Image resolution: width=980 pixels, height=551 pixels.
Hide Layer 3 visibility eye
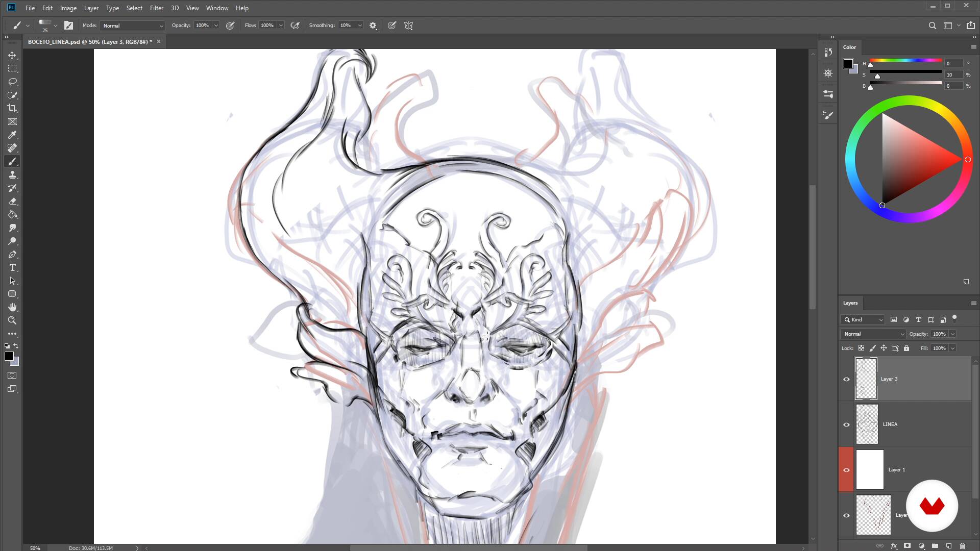(x=846, y=379)
